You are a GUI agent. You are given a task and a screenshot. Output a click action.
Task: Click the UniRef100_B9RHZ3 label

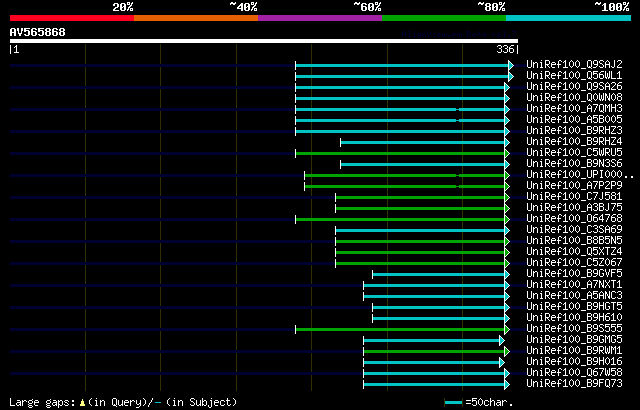[574, 131]
